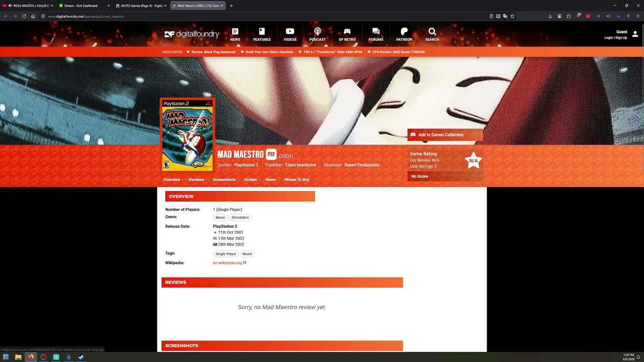This screenshot has width=644, height=362.
Task: Open the Overview page tab
Action: 172,179
